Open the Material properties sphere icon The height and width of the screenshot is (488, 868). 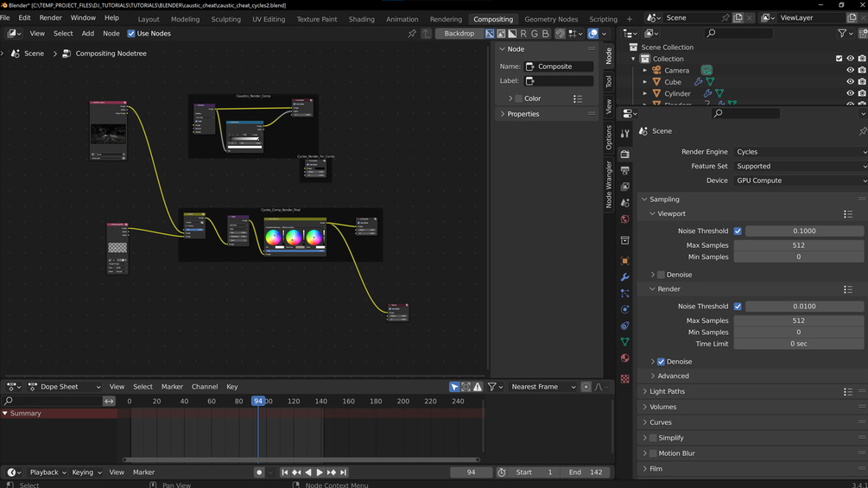point(625,358)
